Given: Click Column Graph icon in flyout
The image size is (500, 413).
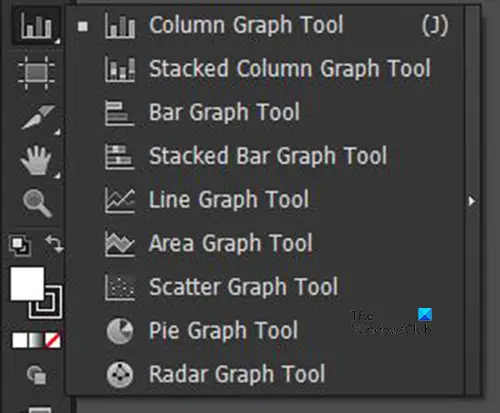Looking at the screenshot, I should click(x=120, y=25).
